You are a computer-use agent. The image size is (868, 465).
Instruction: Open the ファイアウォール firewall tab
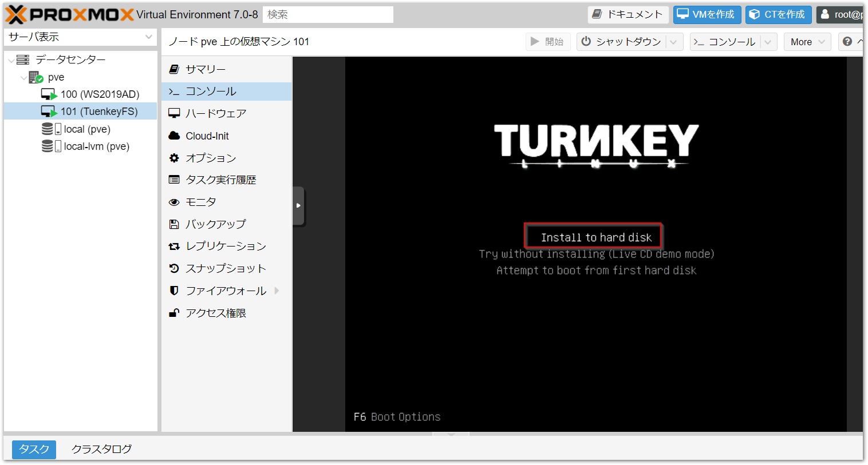(x=227, y=291)
